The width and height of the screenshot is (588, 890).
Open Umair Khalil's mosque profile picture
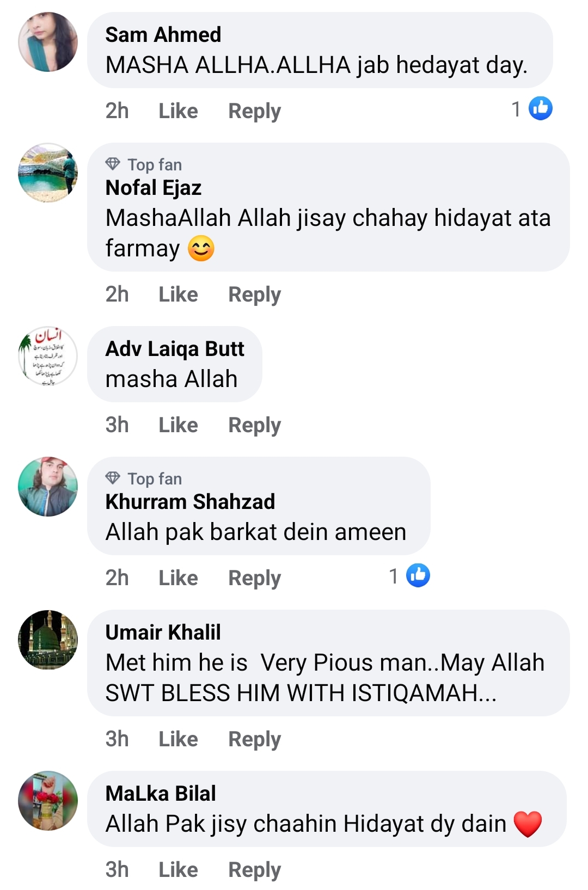click(48, 640)
